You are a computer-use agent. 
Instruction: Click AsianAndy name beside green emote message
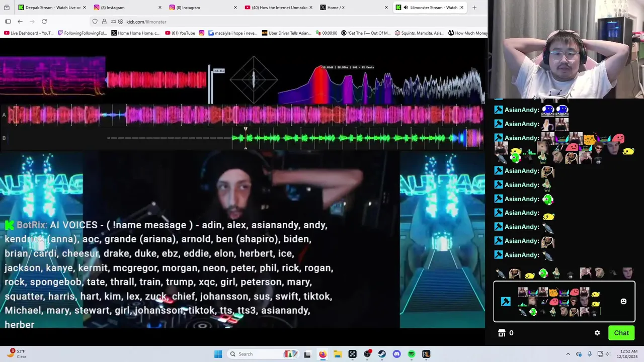522,199
